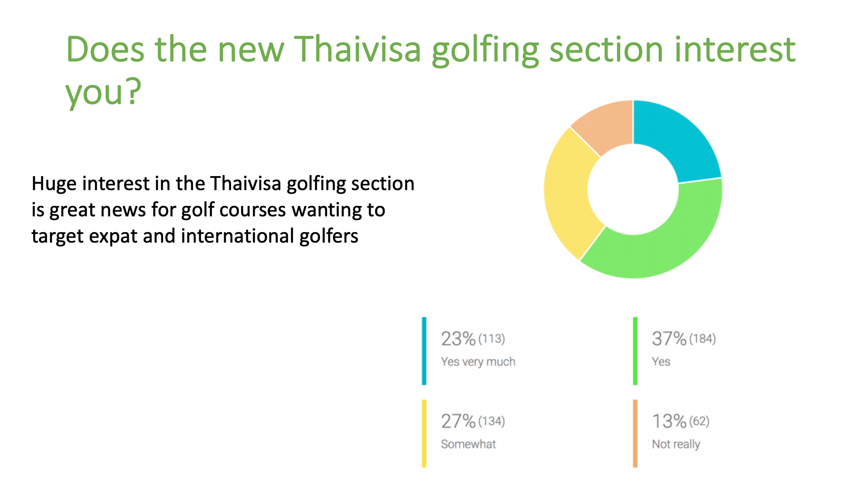868x487 pixels.
Task: Click the 'Somewhat' legend label
Action: tap(468, 444)
